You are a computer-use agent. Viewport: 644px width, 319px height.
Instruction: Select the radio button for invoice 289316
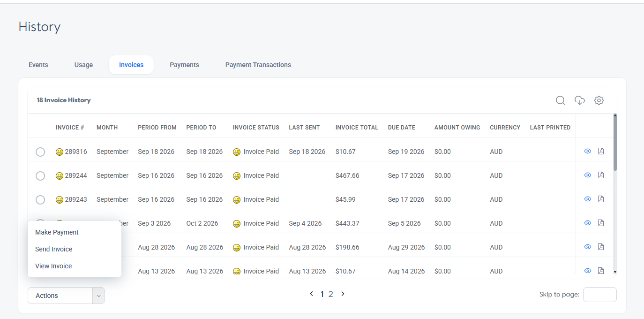pyautogui.click(x=40, y=152)
